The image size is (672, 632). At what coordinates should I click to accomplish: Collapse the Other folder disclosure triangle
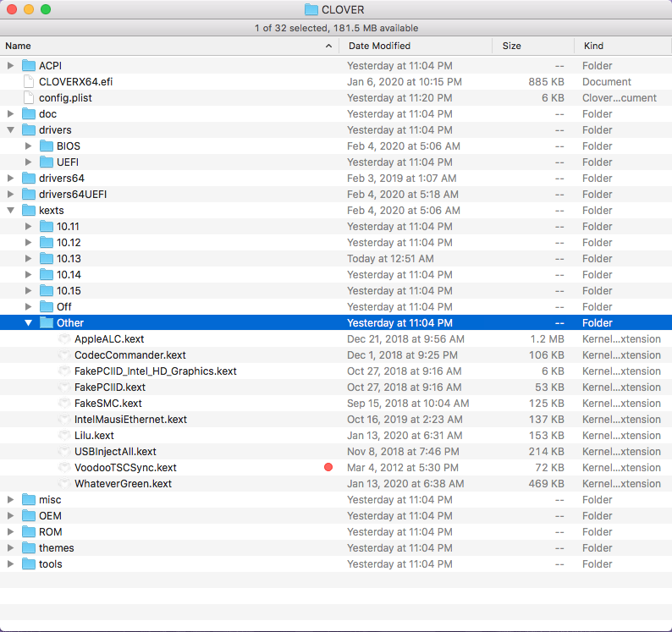[x=28, y=322]
